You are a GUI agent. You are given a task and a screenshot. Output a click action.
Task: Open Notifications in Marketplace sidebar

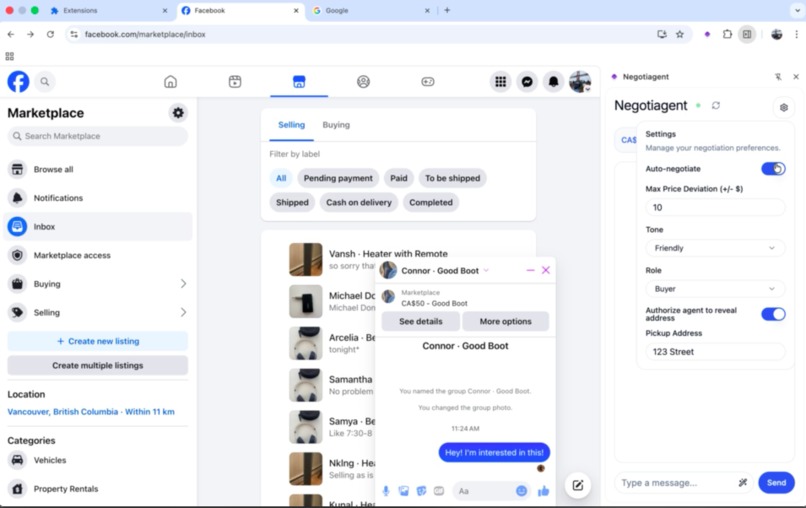98,198
